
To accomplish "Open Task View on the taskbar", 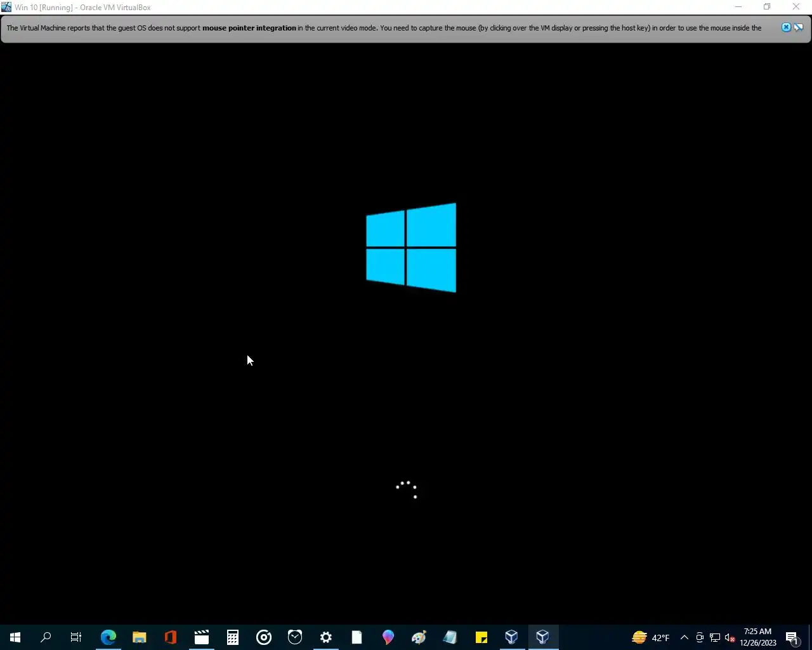I will (x=76, y=637).
